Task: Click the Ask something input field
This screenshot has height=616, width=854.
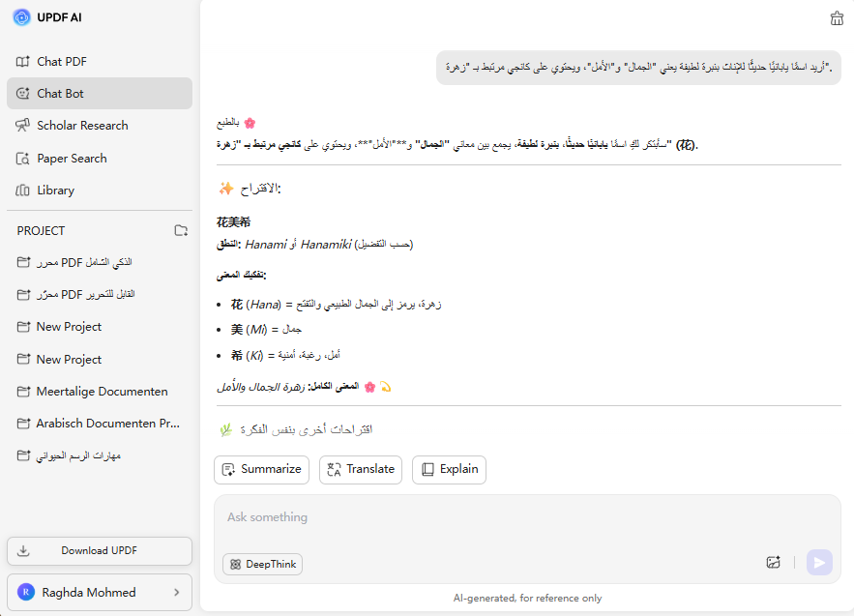Action: click(x=527, y=518)
